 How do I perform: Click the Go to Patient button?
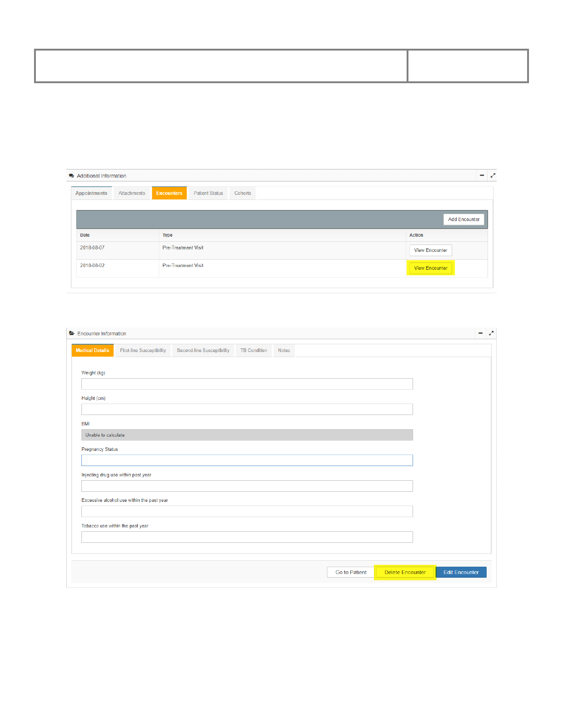351,572
